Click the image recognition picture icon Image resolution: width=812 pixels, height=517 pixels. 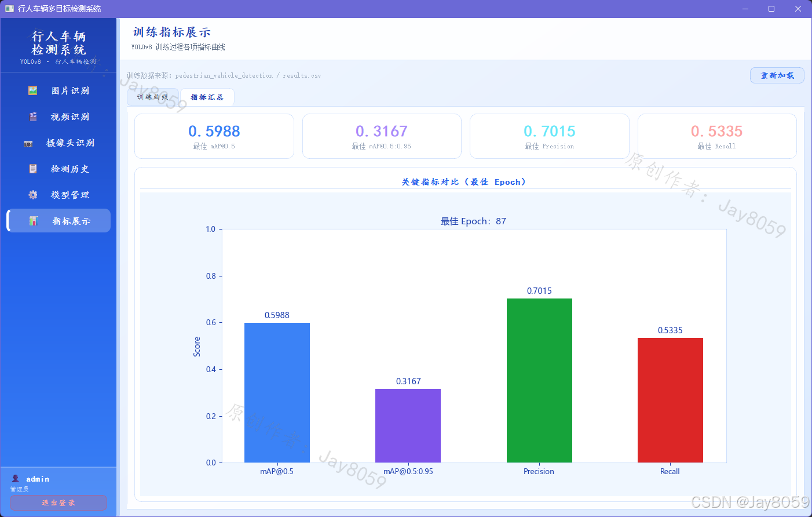click(x=33, y=90)
